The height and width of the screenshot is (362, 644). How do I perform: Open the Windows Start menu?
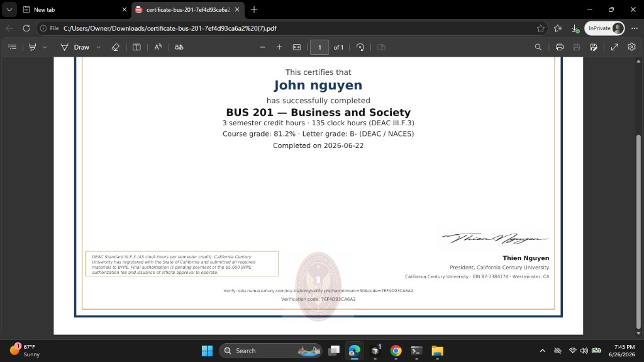pos(207,351)
